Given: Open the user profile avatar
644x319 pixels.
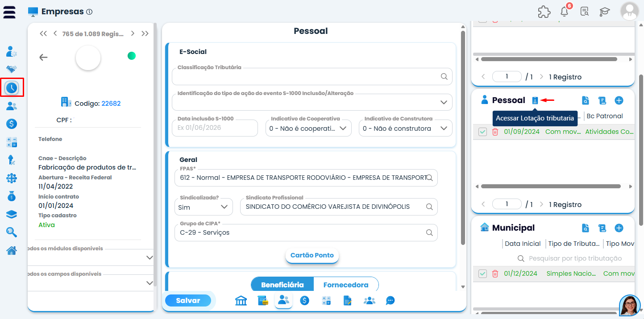Looking at the screenshot, I should (x=630, y=12).
